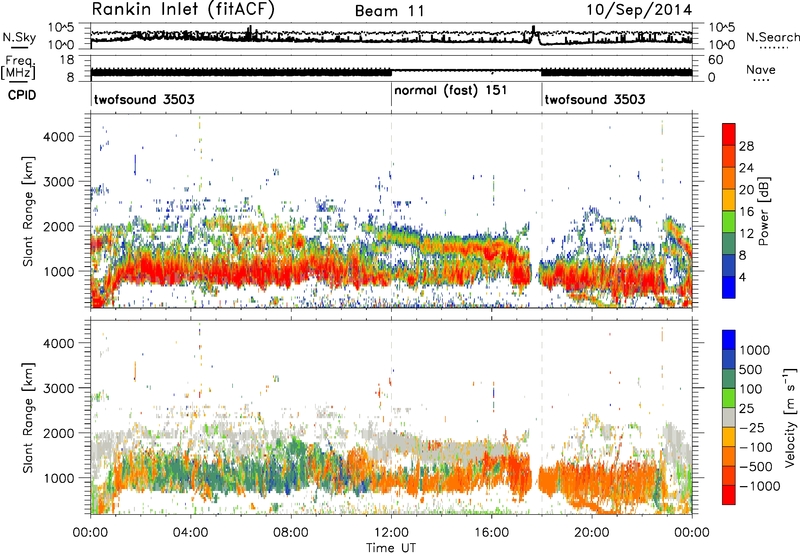800x554 pixels.
Task: Click the dashed mode-change marker at 12:00 in power panel
Action: tap(391, 211)
